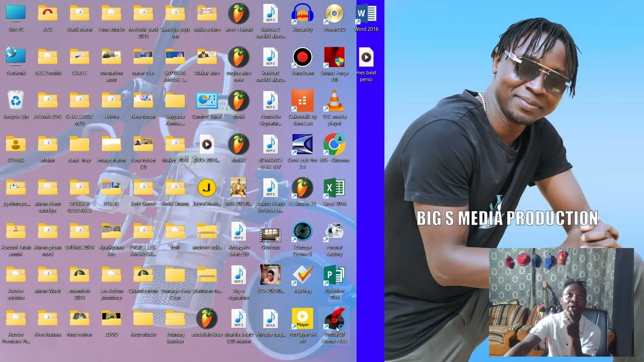Select the BIG - Chrome browser shortcut
Viewport: 644px width, 362px height.
pyautogui.click(x=335, y=145)
